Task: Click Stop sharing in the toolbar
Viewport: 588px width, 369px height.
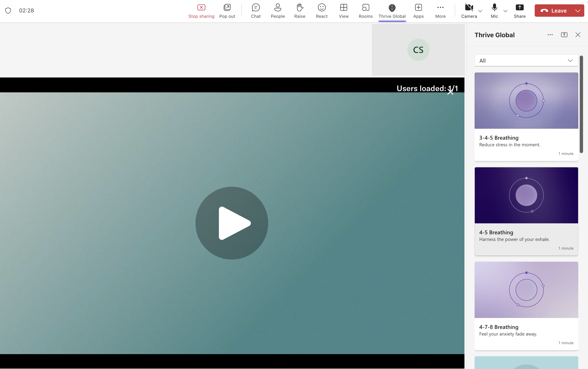Action: click(201, 11)
